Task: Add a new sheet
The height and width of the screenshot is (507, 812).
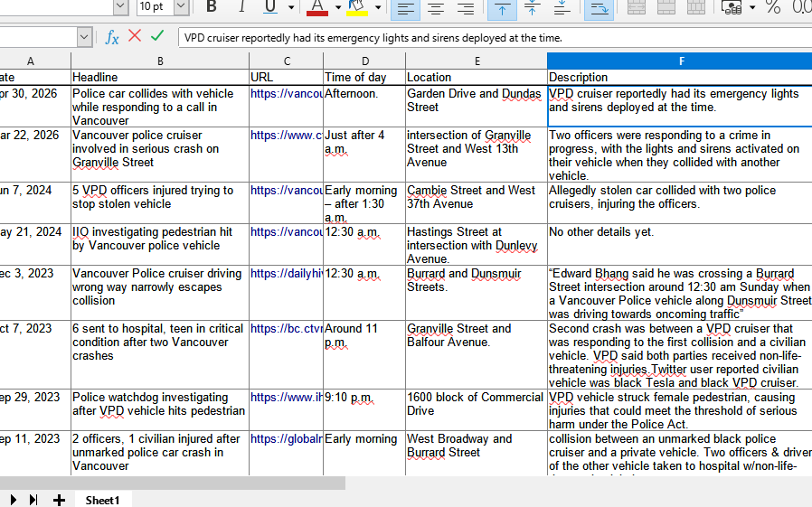Action: click(x=59, y=500)
